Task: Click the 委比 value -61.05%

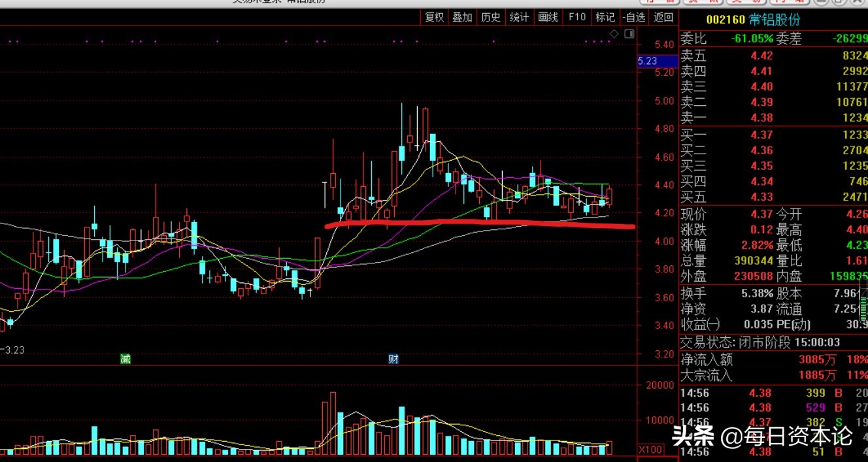Action: [x=752, y=39]
